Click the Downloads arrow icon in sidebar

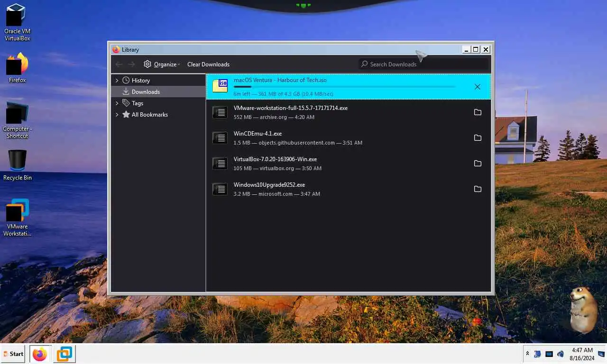coord(126,91)
